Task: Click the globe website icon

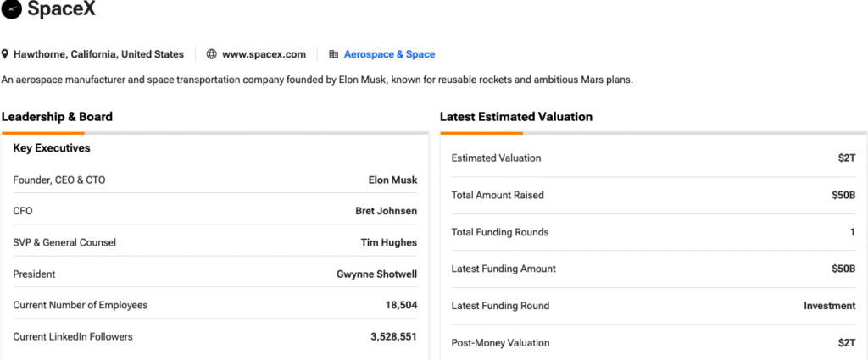Action: tap(212, 54)
